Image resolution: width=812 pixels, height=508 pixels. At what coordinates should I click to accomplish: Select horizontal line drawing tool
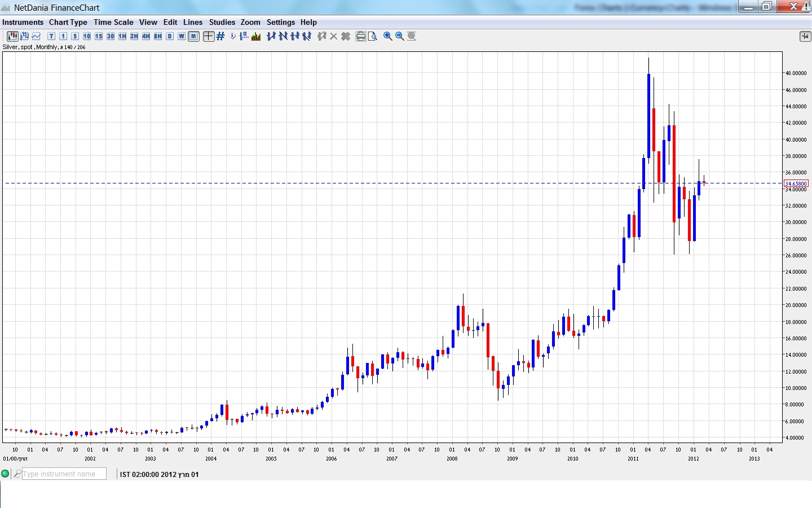pos(295,36)
